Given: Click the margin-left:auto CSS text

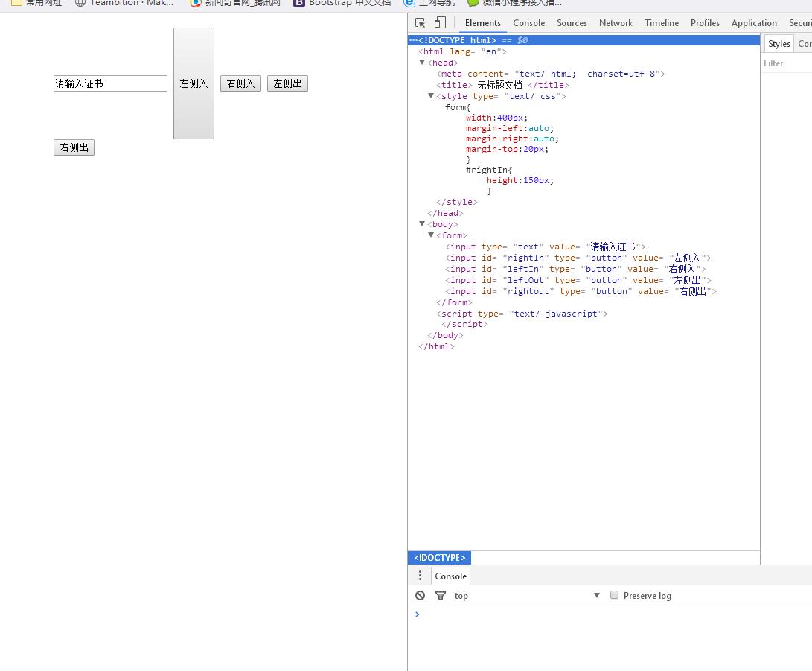Looking at the screenshot, I should (510, 128).
